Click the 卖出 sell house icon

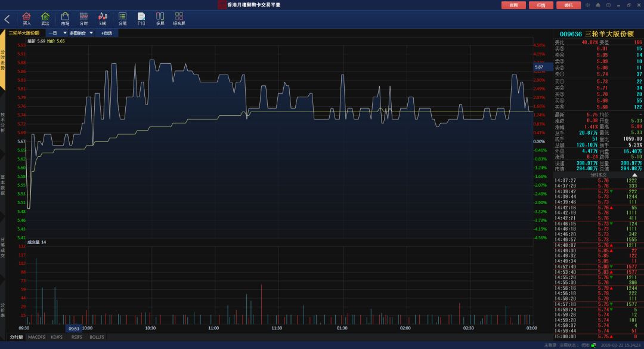45,18
